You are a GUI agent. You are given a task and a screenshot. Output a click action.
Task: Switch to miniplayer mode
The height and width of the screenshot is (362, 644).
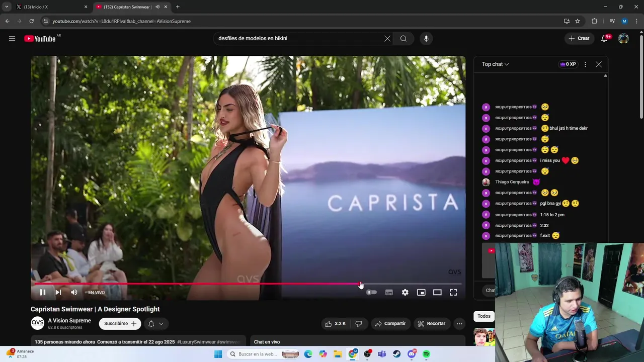(421, 292)
